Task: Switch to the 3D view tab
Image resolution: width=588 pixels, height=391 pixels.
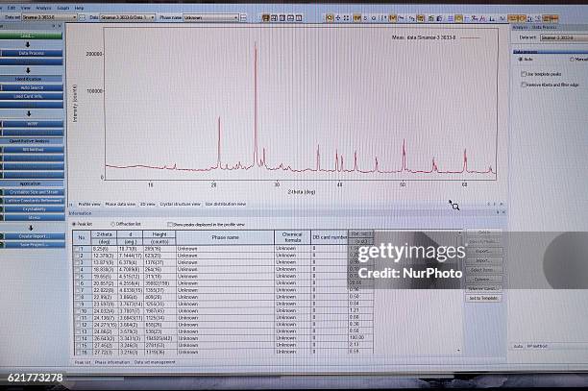Action: coord(147,204)
